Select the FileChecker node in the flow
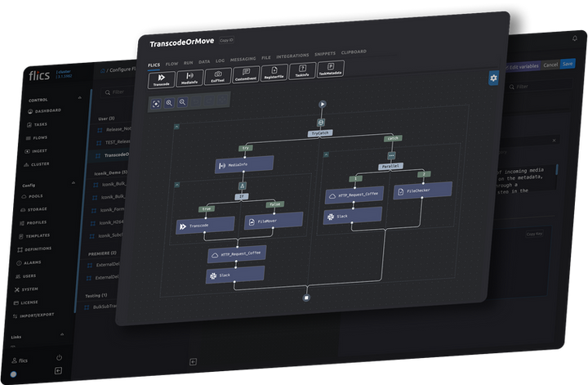 click(423, 190)
